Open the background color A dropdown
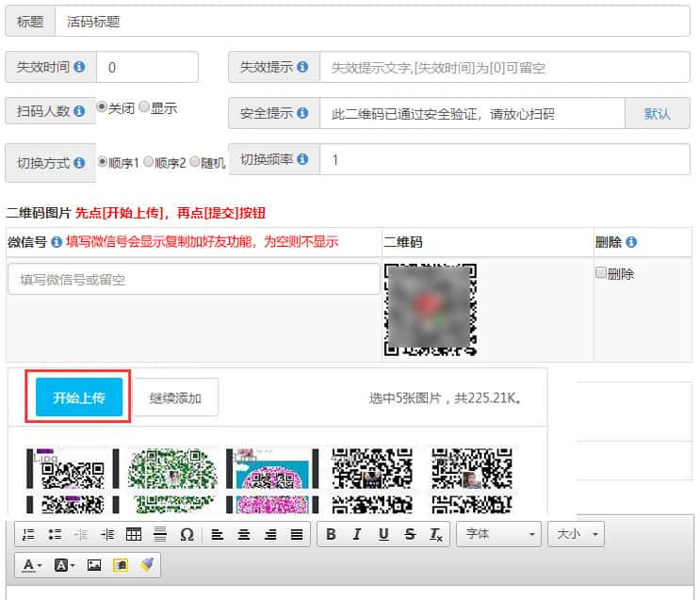 tap(65, 565)
